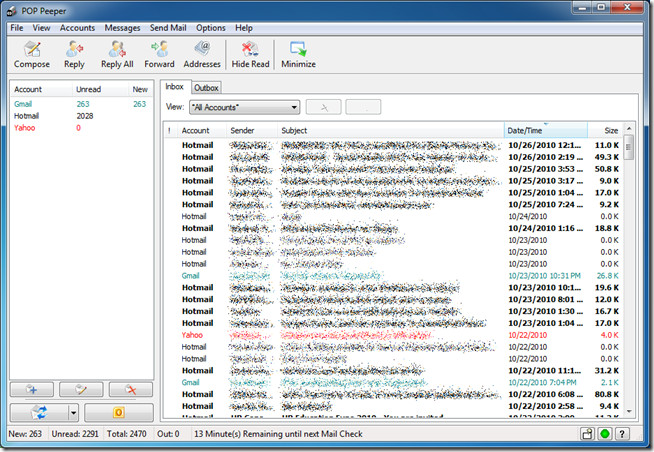Image resolution: width=654 pixels, height=452 pixels.
Task: Click the Minimize toolbar icon
Action: (x=298, y=55)
